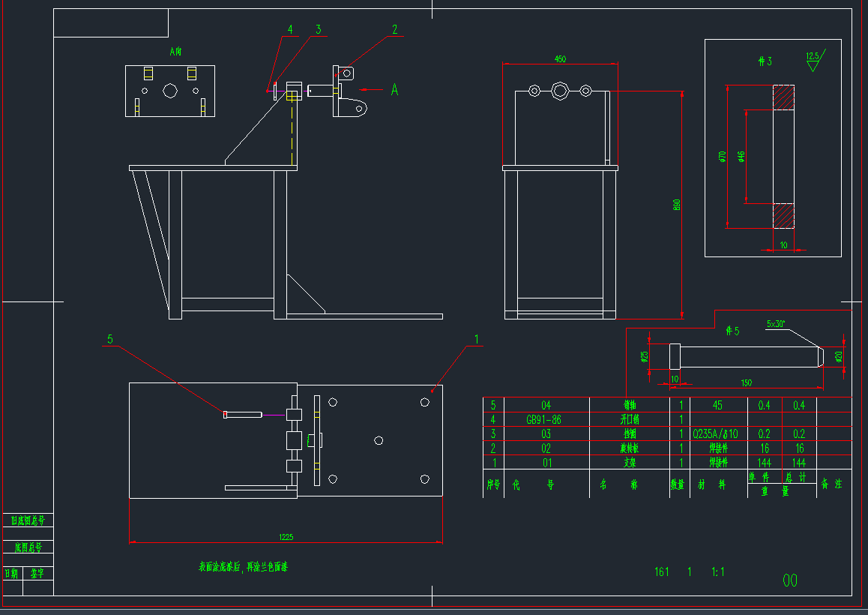Select the 890 height dimension text
Viewport: 868px width, 615px height.
pos(676,205)
